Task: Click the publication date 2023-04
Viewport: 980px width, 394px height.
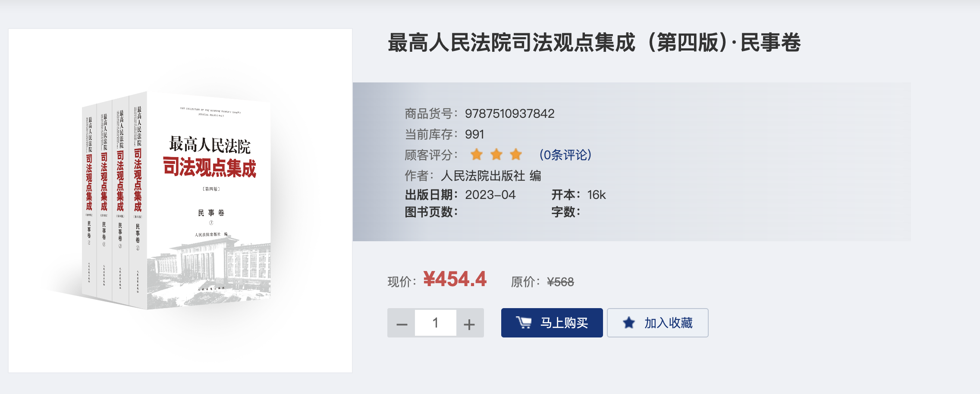Action: (490, 195)
